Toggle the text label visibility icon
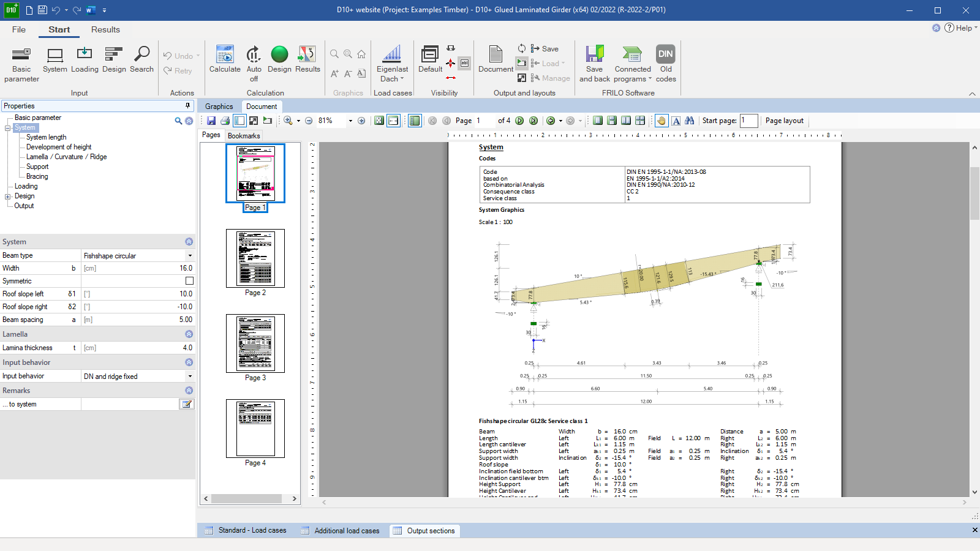 pos(465,63)
